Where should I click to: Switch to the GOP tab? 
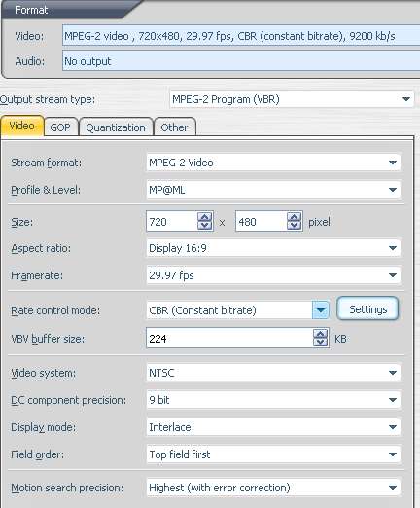[x=60, y=127]
